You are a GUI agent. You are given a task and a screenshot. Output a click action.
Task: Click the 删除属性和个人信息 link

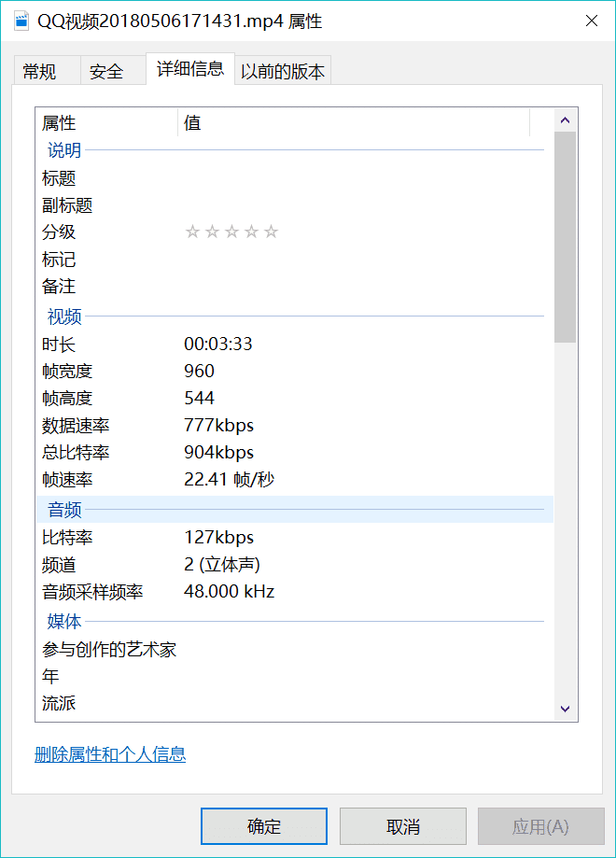click(x=110, y=754)
